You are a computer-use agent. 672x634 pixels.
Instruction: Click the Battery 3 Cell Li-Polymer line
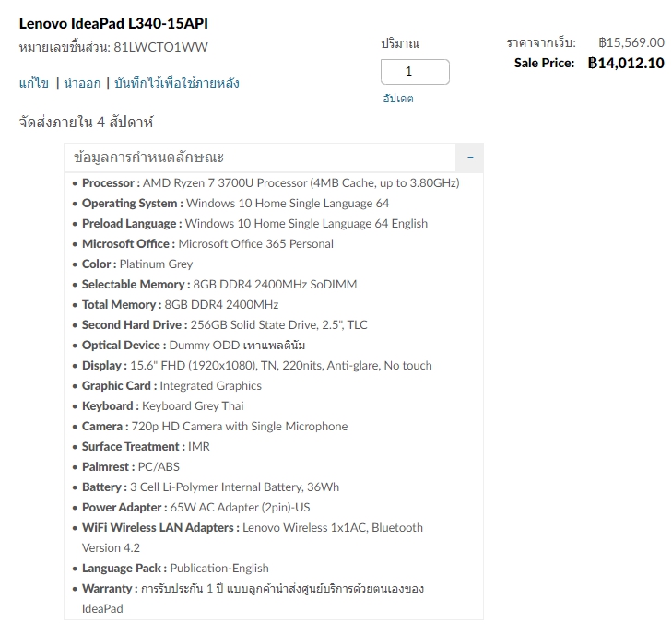click(x=210, y=487)
